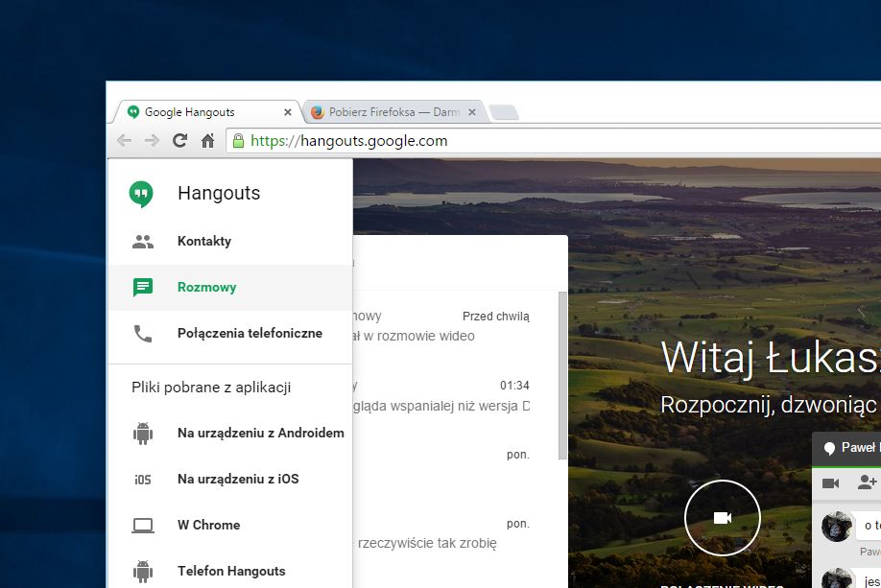The width and height of the screenshot is (881, 588).
Task: Click the green Rozmowy chat icon
Action: [x=143, y=288]
